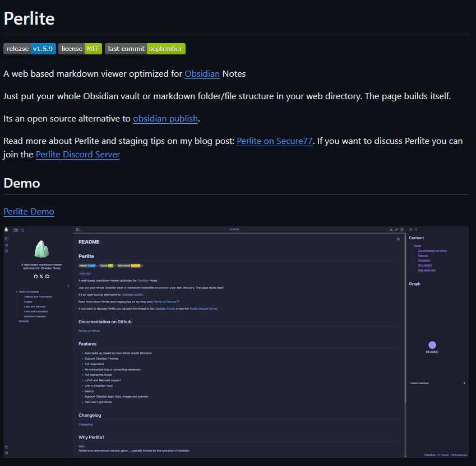Click the Perlite Demo link
Screen dimensions: 476x466
click(x=29, y=212)
